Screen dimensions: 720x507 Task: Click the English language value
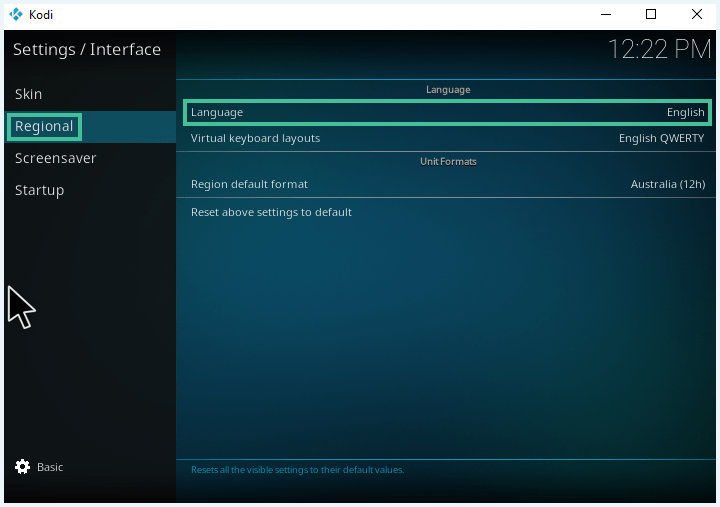tap(685, 113)
